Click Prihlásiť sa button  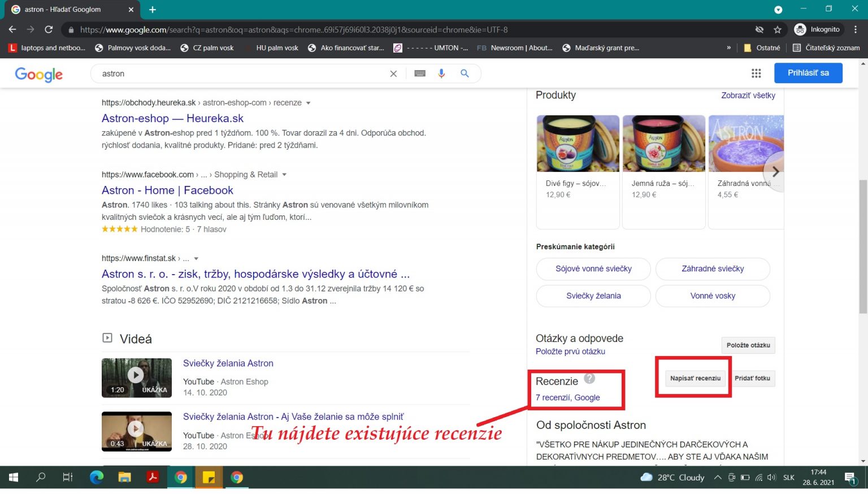point(808,73)
